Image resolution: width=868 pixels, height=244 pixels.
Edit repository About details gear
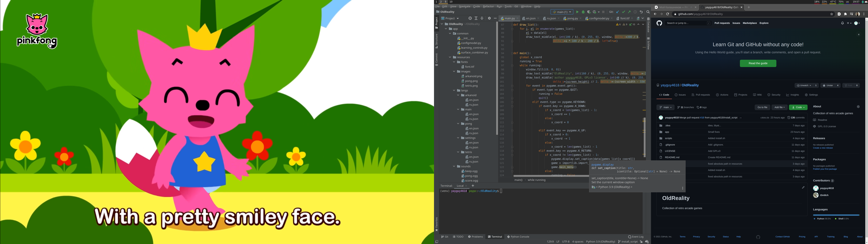tap(858, 107)
